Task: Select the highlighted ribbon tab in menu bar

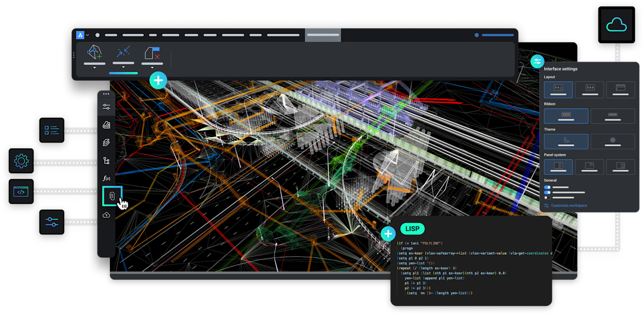Action: (323, 35)
